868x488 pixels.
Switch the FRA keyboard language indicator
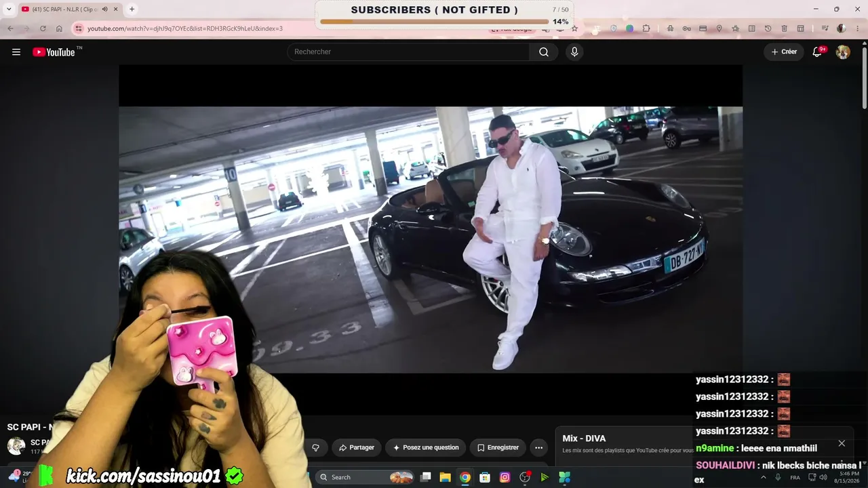coord(795,477)
